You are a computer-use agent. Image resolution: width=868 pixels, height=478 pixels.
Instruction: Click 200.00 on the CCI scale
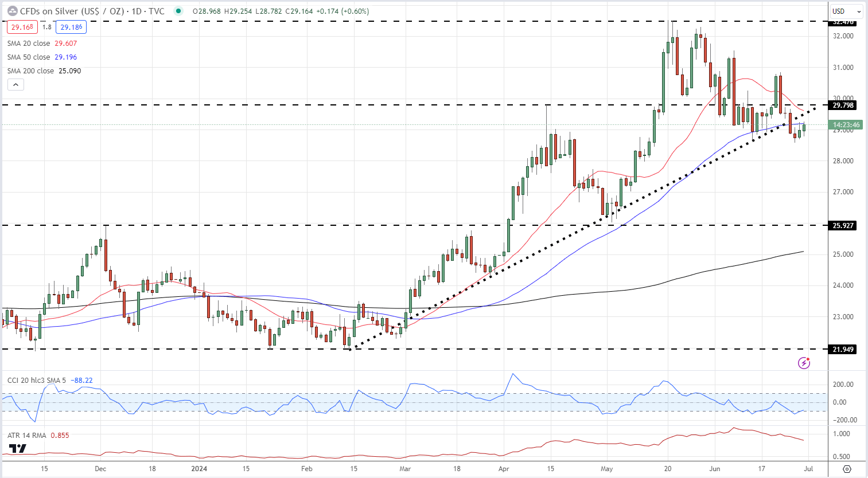click(x=843, y=384)
